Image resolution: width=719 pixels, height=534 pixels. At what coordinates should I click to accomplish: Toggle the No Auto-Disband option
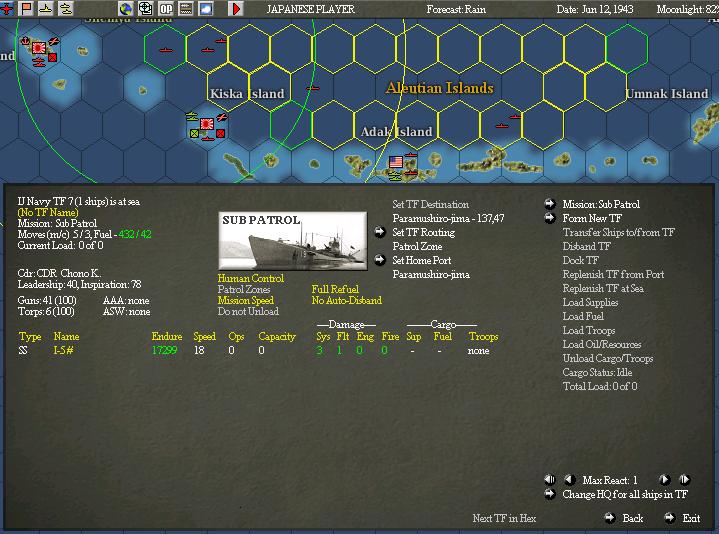pyautogui.click(x=347, y=300)
